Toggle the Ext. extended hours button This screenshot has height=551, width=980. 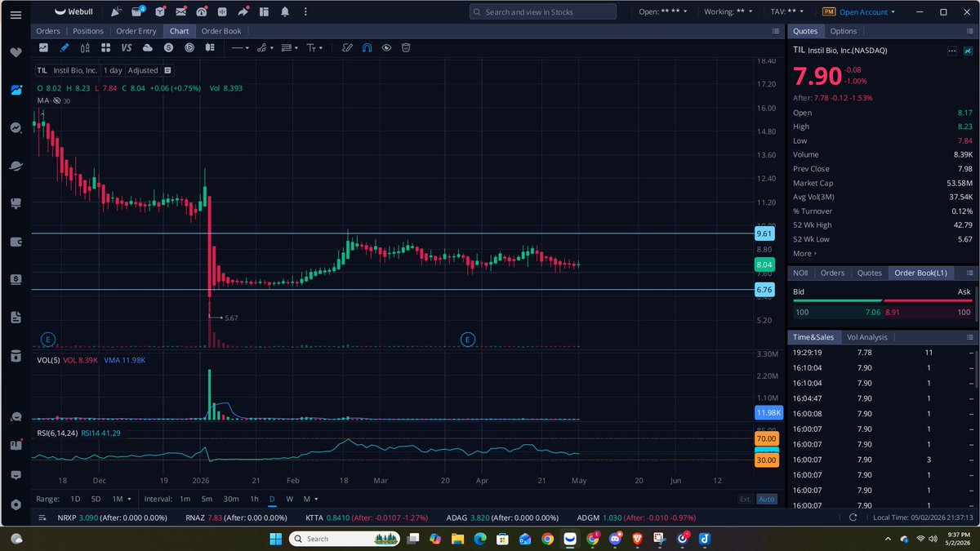745,499
